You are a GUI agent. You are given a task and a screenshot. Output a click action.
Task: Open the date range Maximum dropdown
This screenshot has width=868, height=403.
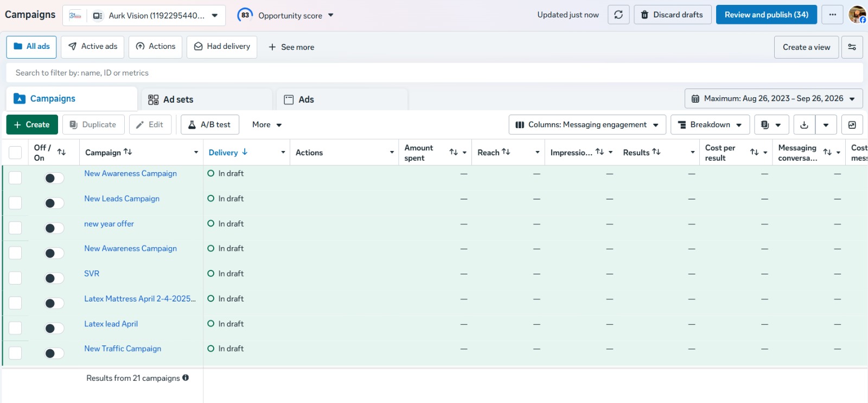tap(774, 99)
